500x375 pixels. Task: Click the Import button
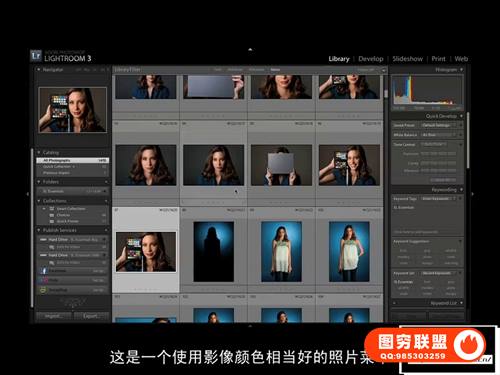(54, 316)
